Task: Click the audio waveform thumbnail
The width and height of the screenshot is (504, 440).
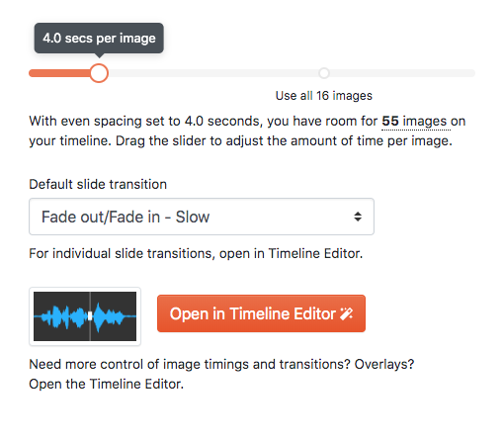Action: (x=85, y=316)
